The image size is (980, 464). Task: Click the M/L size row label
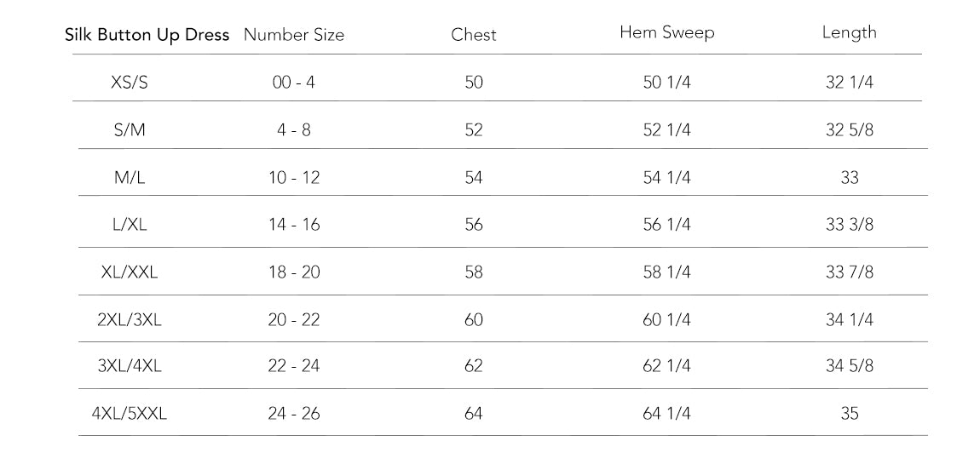pos(130,178)
